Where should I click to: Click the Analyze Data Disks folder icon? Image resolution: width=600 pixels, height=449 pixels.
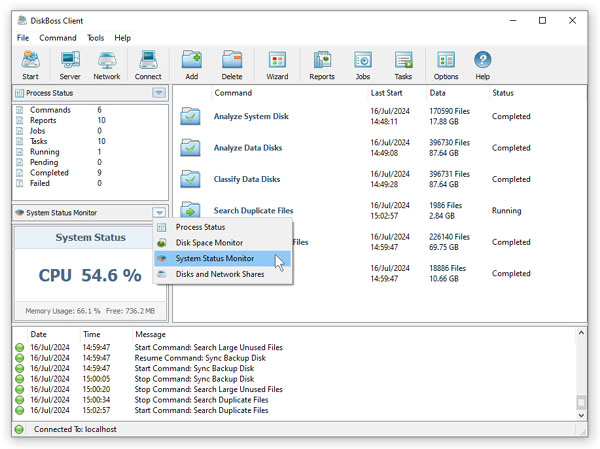click(190, 147)
